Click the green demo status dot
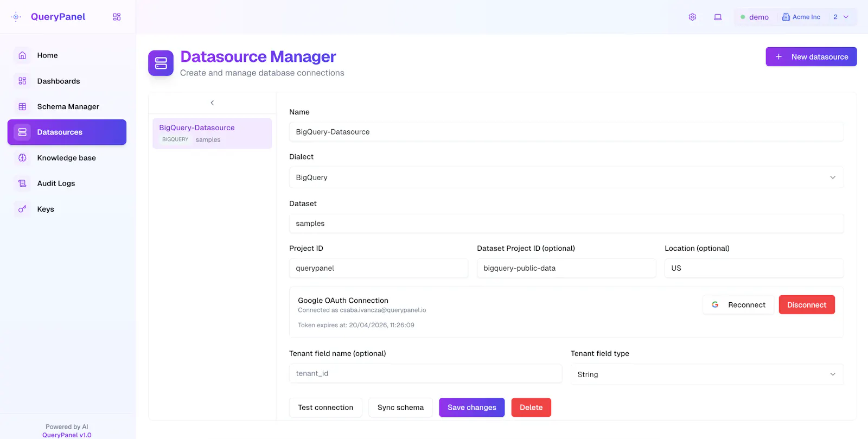Screen dimensions: 868x439 click(743, 17)
